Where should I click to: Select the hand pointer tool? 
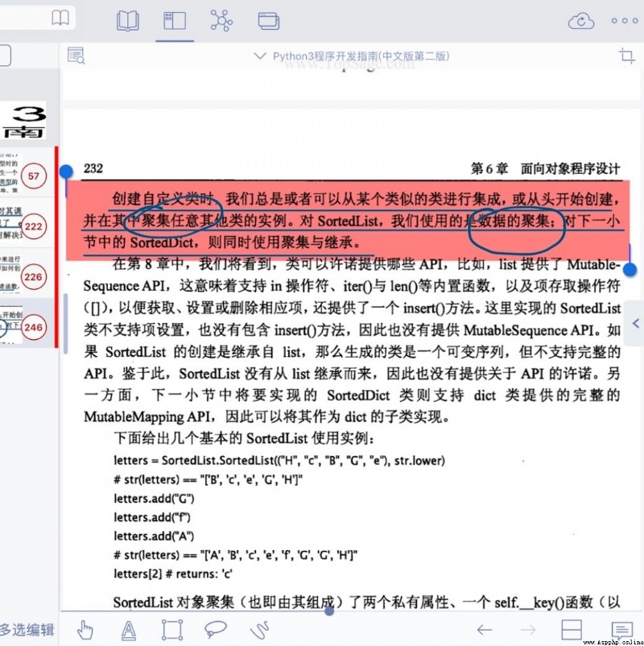coord(85,630)
